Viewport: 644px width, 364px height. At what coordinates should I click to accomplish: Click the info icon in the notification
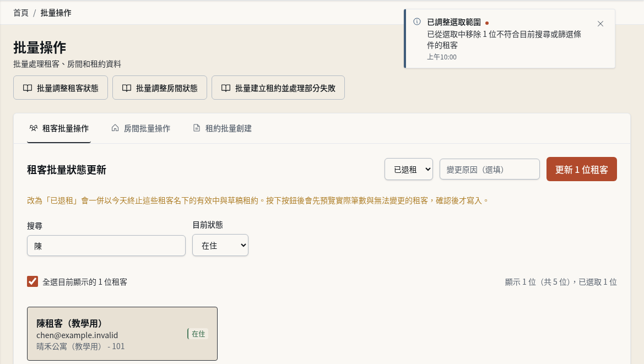pos(417,21)
